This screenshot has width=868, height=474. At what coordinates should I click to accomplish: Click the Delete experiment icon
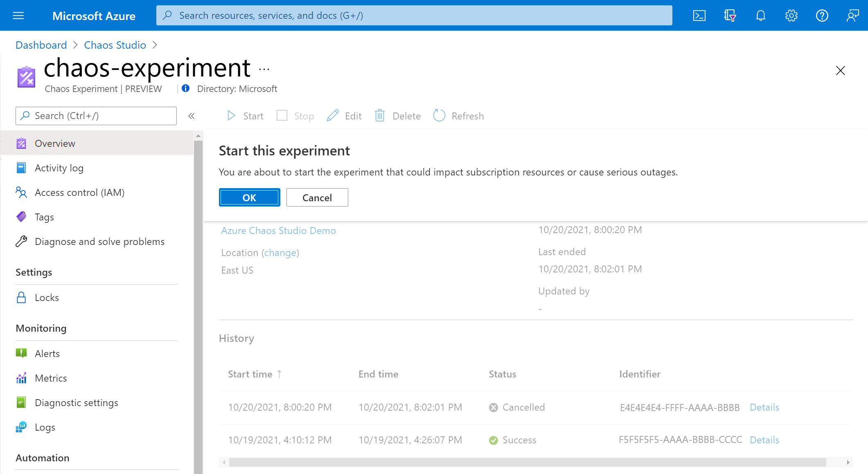pos(380,116)
